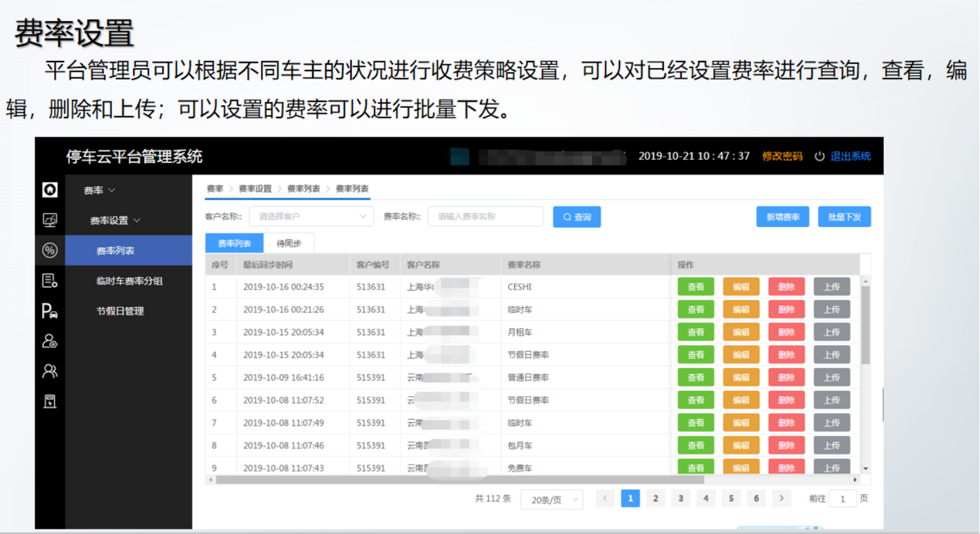Collapse the 费率 menu section
The image size is (980, 534).
99,190
